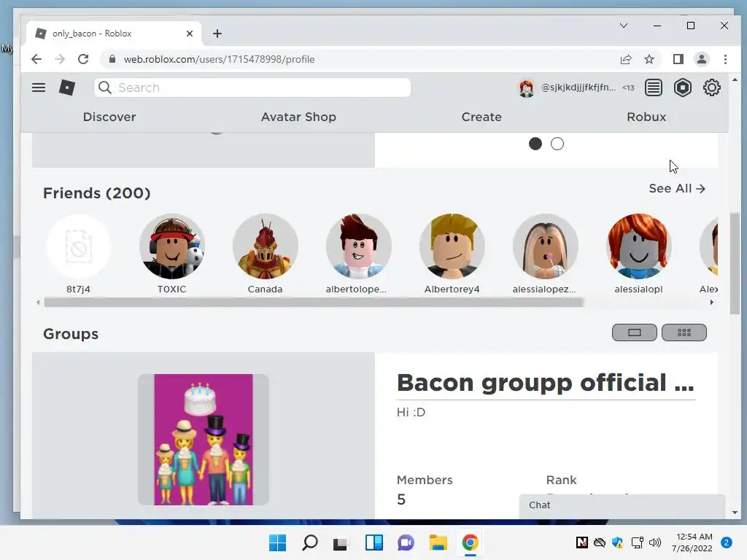Click the user avatar next to @sjkjkdjjjfkfjfn

click(x=526, y=88)
